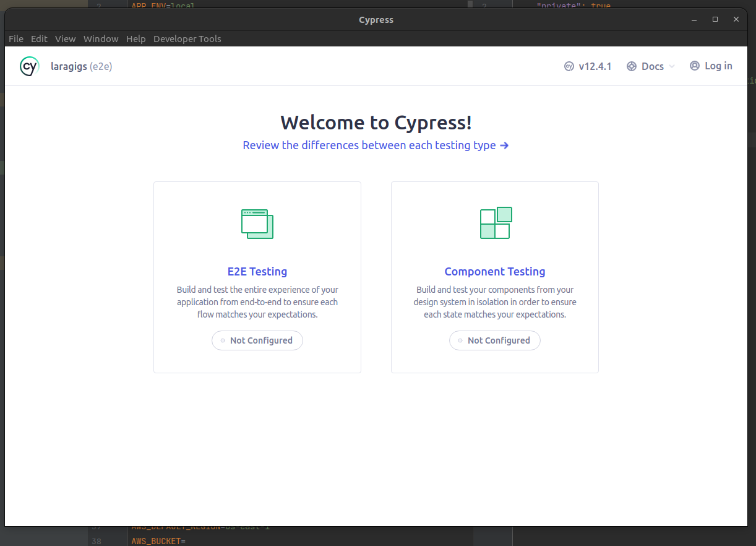Click the E2E Testing browser window icon
Viewport: 756px width, 546px height.
pyautogui.click(x=257, y=223)
